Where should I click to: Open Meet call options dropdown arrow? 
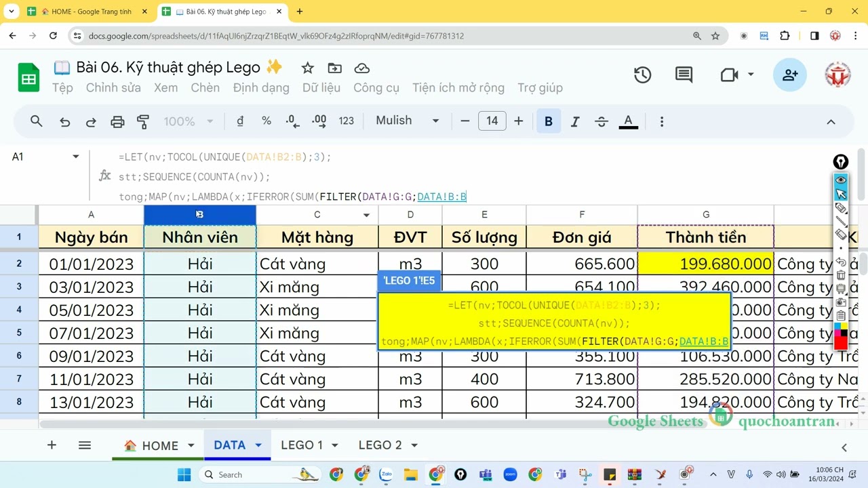click(x=751, y=75)
